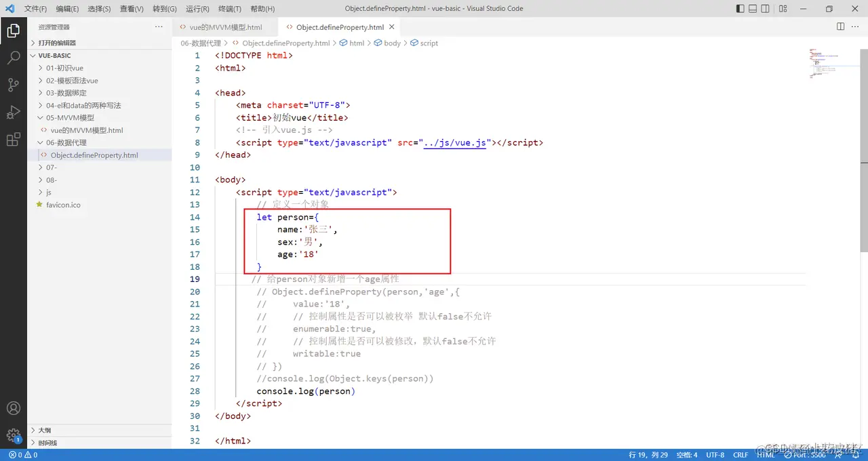
Task: Open the 选择(S) menu
Action: coord(100,9)
